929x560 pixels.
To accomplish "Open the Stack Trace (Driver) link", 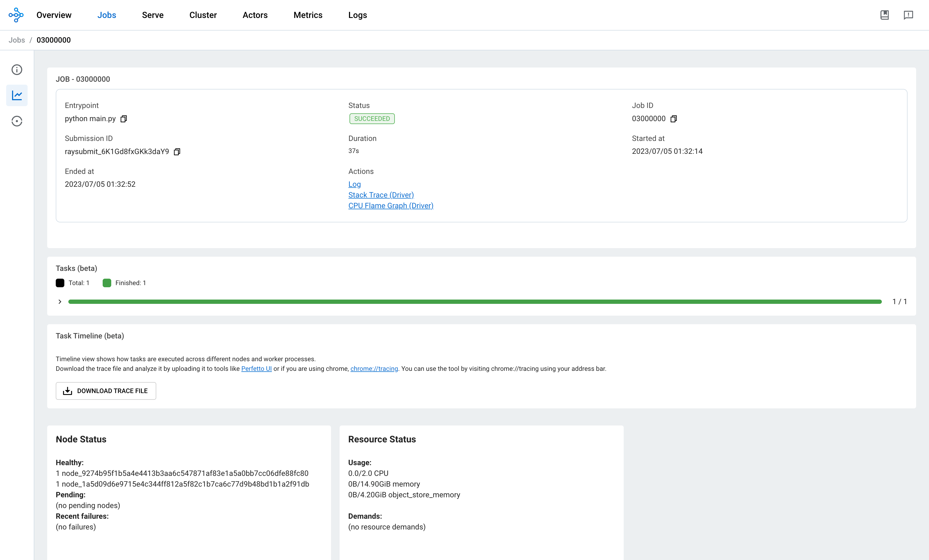I will click(381, 195).
